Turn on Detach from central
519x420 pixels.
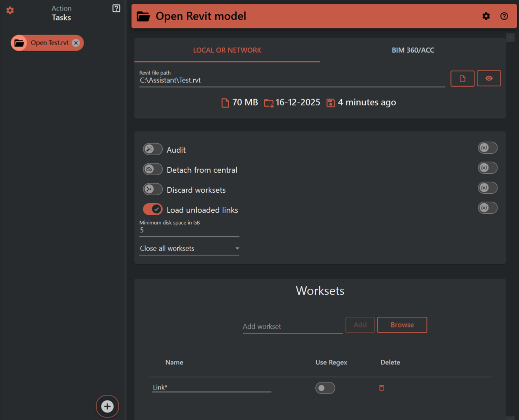point(153,169)
